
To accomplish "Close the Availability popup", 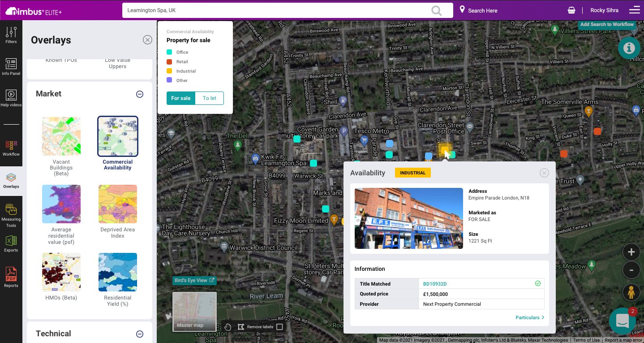I will [x=544, y=173].
